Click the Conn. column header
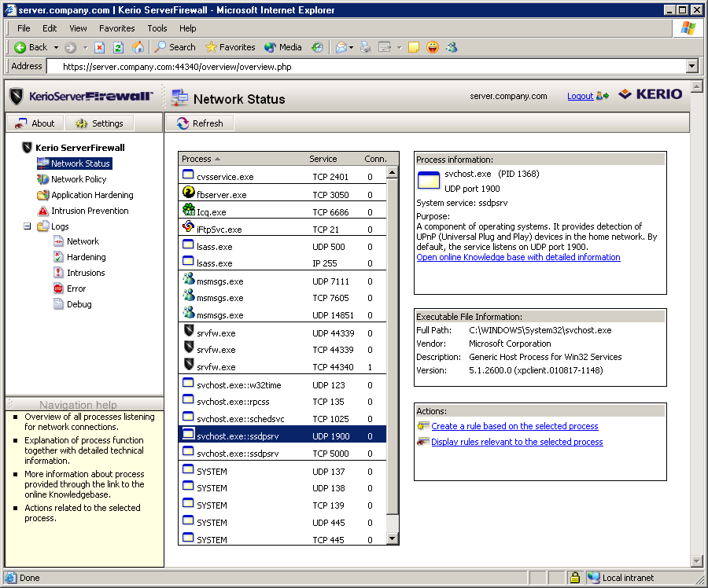Screen dimensions: 708x588 click(376, 159)
